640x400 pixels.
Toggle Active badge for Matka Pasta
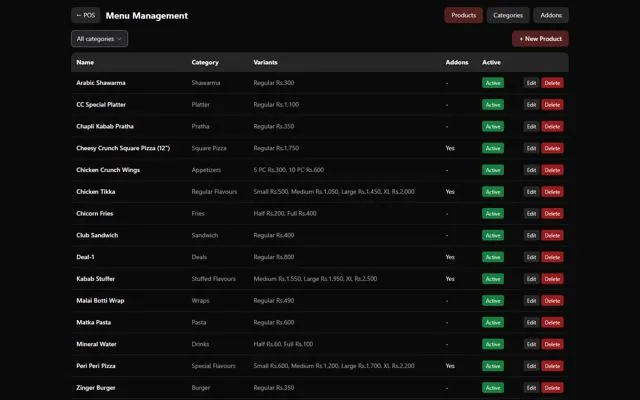[493, 322]
